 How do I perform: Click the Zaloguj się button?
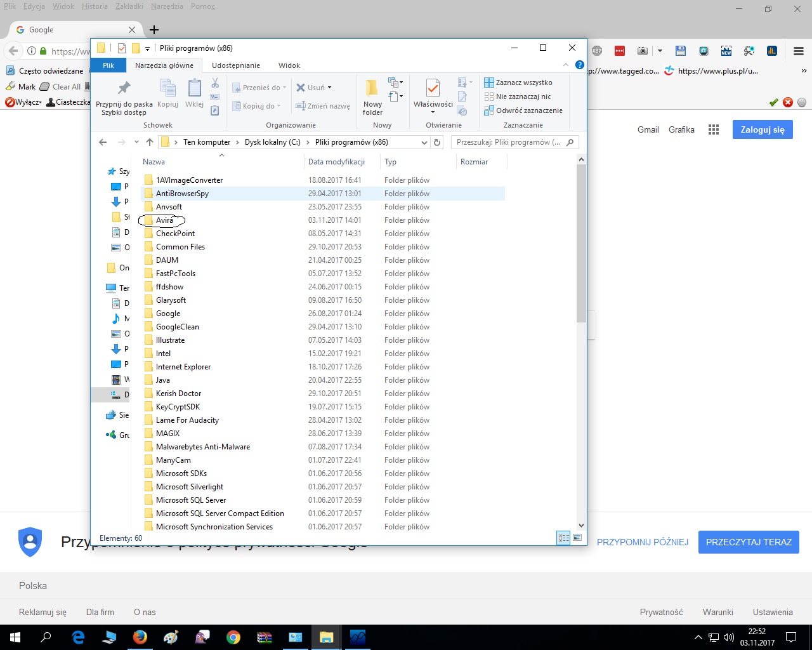(x=762, y=129)
